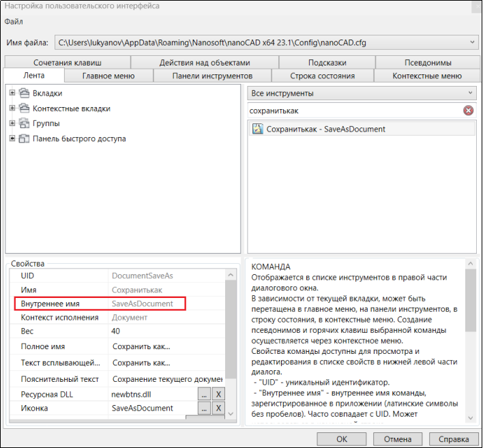
Task: Edit the Вес value 40
Action: pos(166,331)
